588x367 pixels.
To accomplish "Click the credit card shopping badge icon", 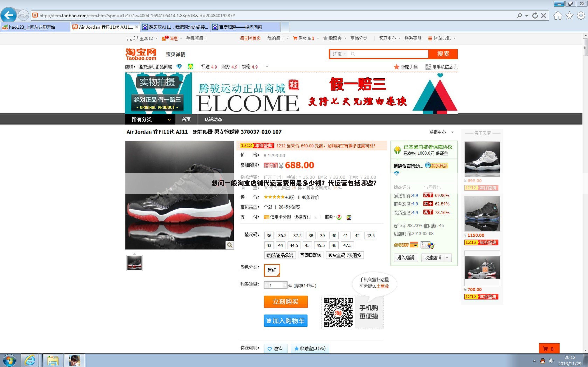I will 414,245.
